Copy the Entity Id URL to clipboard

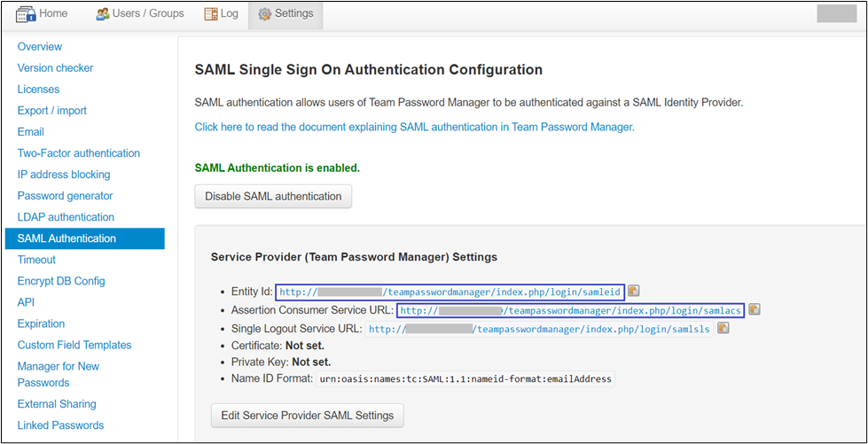634,291
